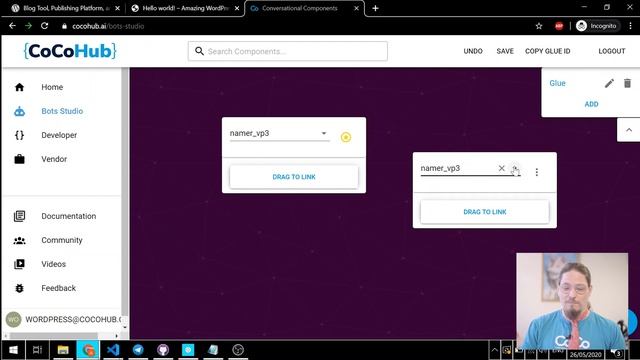Open the Vendor menu entry
This screenshot has height=360, width=640.
click(54, 159)
